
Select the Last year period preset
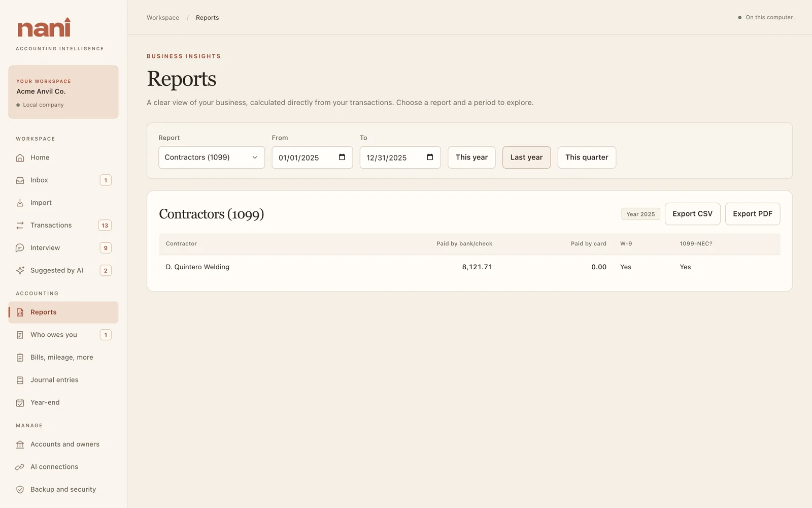pos(526,157)
